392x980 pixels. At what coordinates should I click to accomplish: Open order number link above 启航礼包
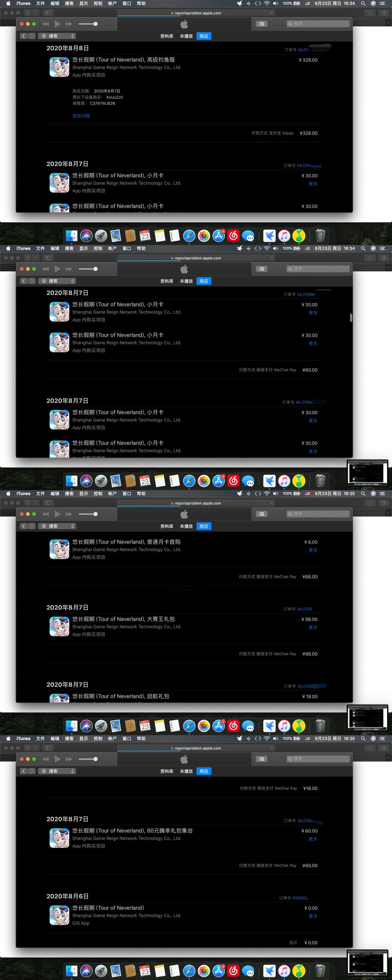(x=305, y=686)
